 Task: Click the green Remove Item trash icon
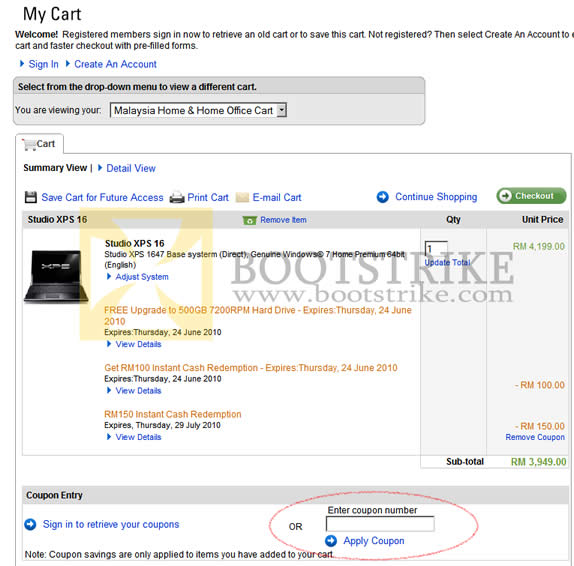pos(250,220)
